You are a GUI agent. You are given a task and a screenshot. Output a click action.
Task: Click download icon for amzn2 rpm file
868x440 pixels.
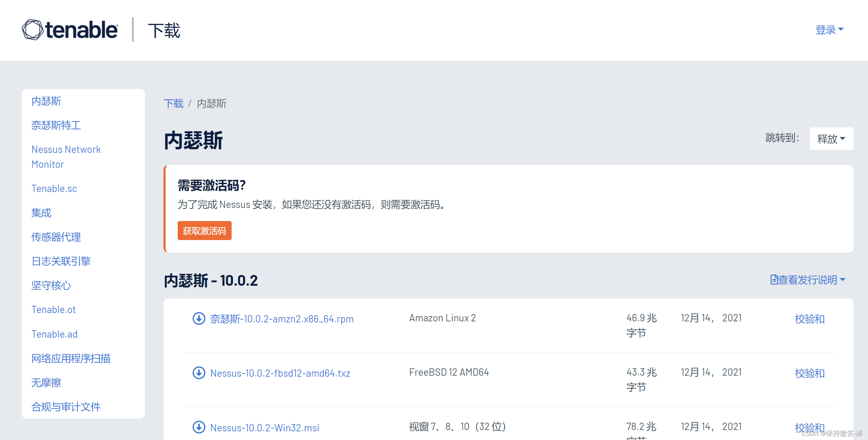pos(199,319)
